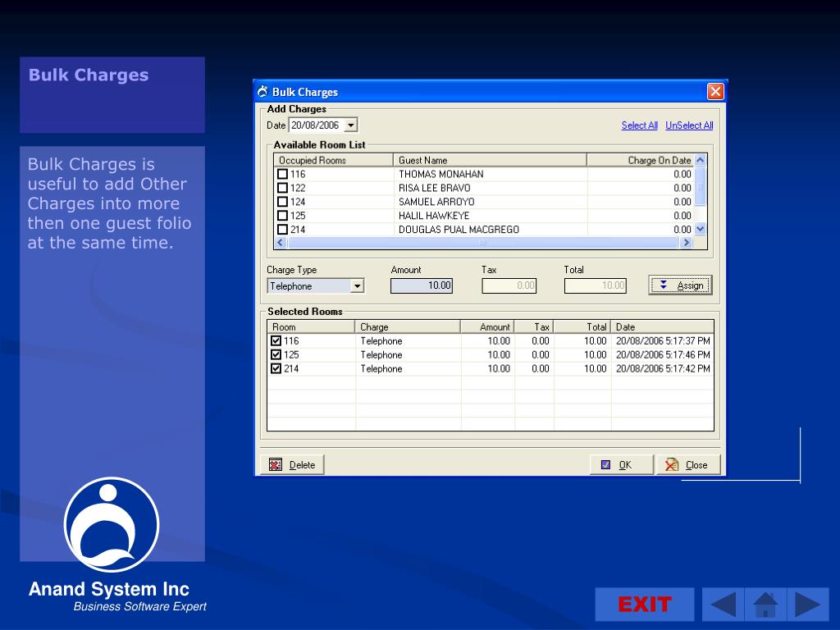Check the box for room 116 in Available Room List

pyautogui.click(x=283, y=174)
